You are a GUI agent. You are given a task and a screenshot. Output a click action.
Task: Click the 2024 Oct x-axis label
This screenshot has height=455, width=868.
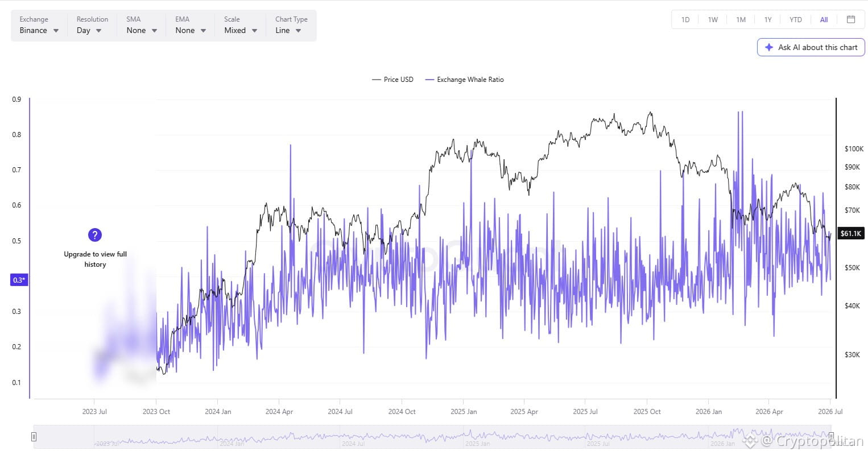(402, 411)
